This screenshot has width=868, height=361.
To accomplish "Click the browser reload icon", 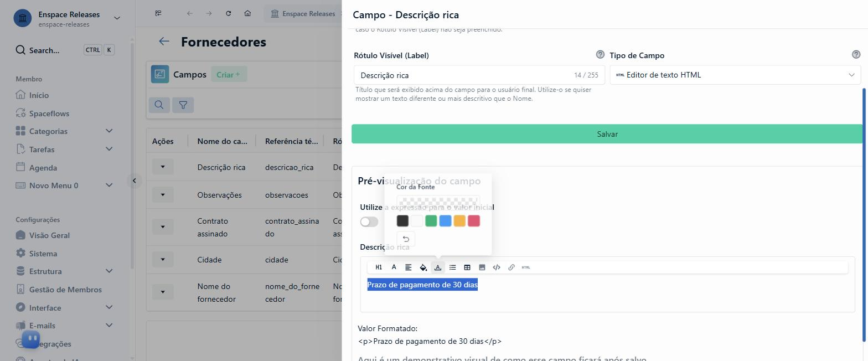I will [x=228, y=13].
